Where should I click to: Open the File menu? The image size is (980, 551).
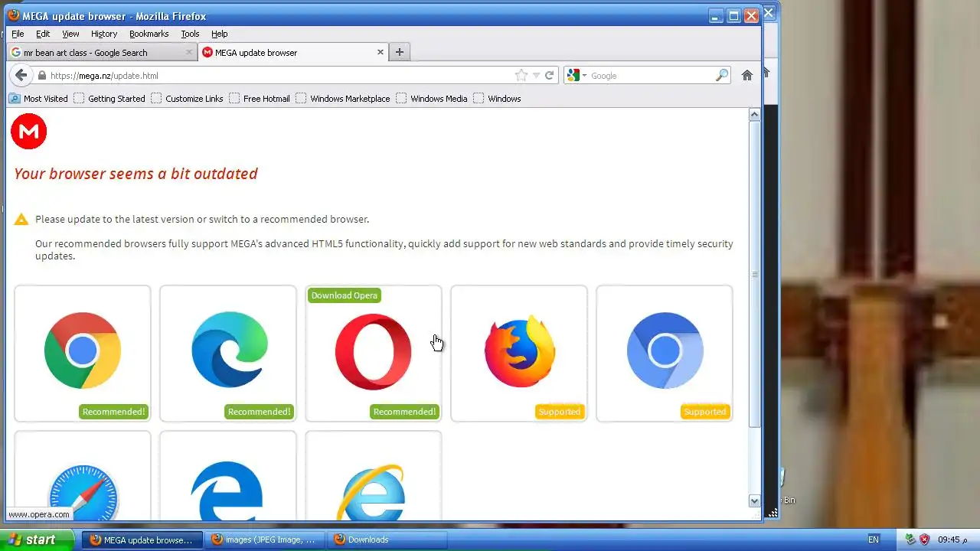18,34
